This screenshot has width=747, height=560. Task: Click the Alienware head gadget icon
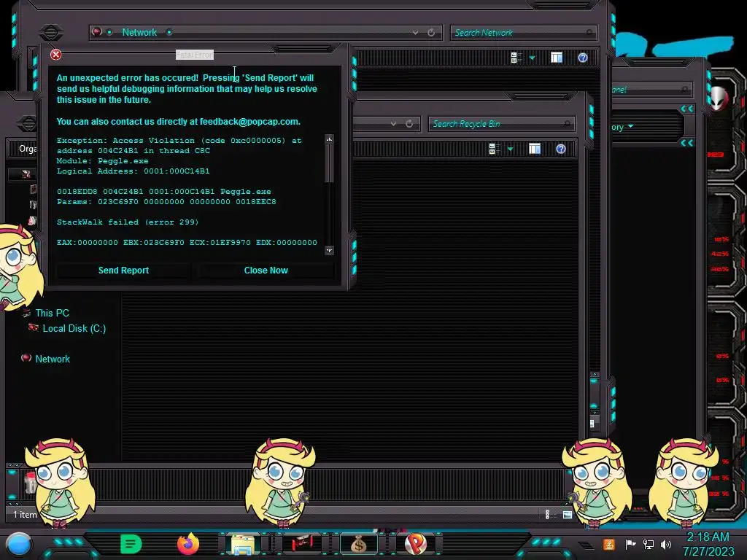(x=719, y=98)
